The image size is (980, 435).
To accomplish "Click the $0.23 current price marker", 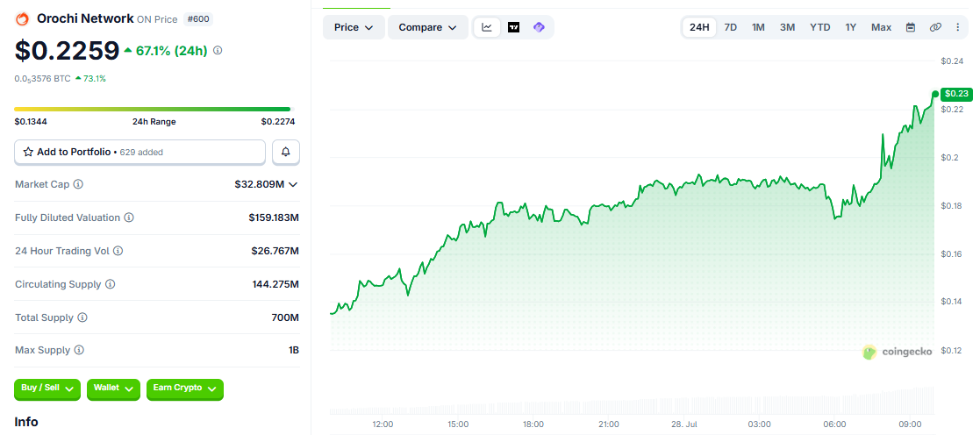I will coord(956,94).
